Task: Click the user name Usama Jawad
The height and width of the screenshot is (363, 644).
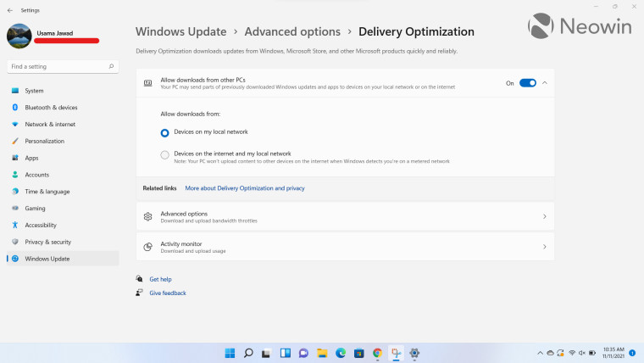Action: 55,33
